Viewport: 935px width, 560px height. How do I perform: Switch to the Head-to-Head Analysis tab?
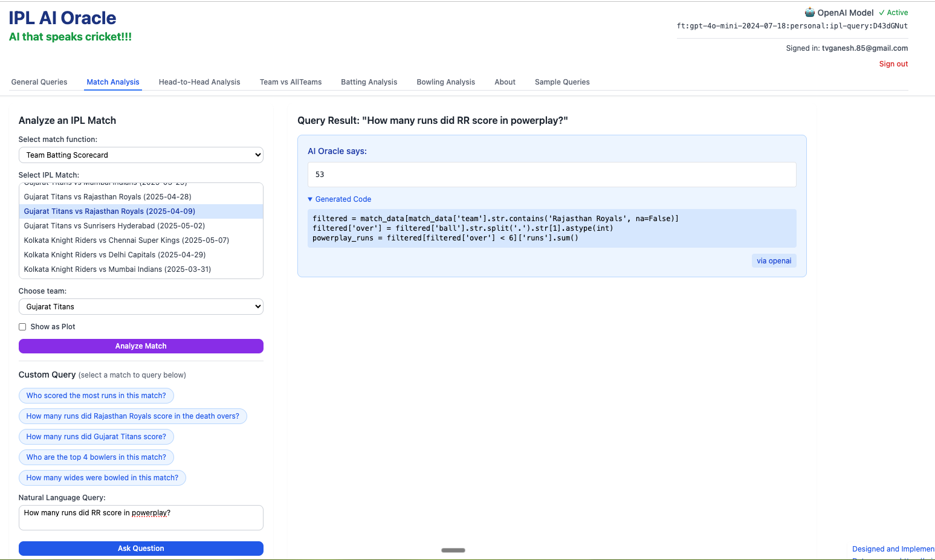pyautogui.click(x=199, y=82)
